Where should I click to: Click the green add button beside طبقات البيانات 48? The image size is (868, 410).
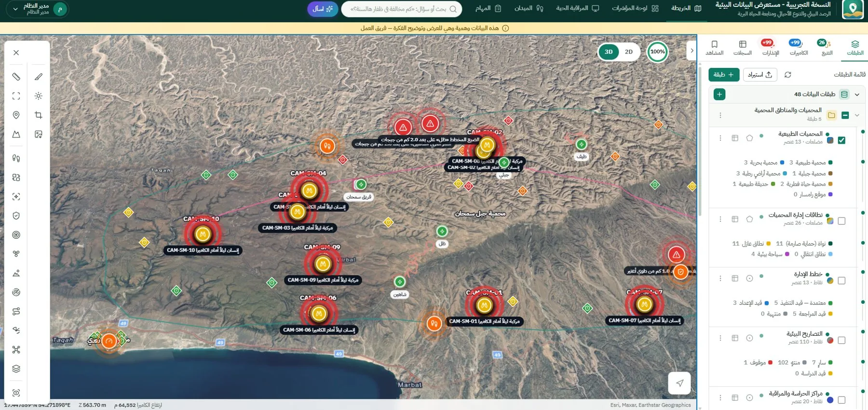tap(719, 95)
